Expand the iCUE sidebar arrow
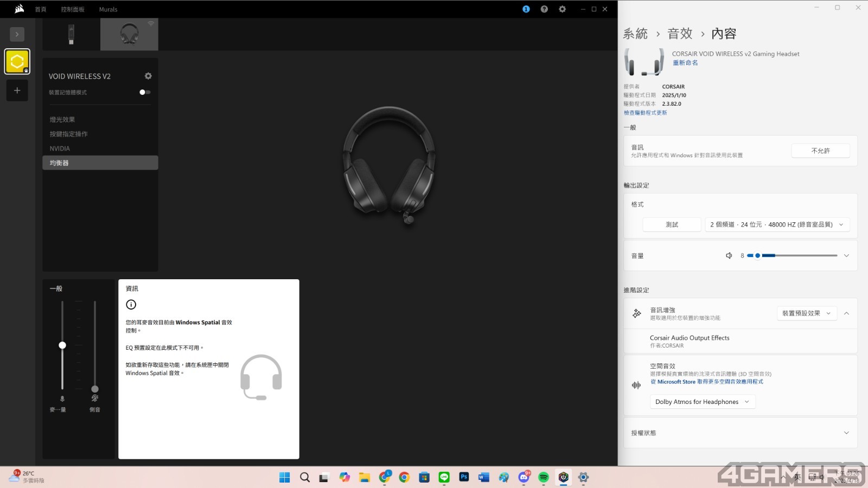The image size is (868, 488). pyautogui.click(x=17, y=34)
